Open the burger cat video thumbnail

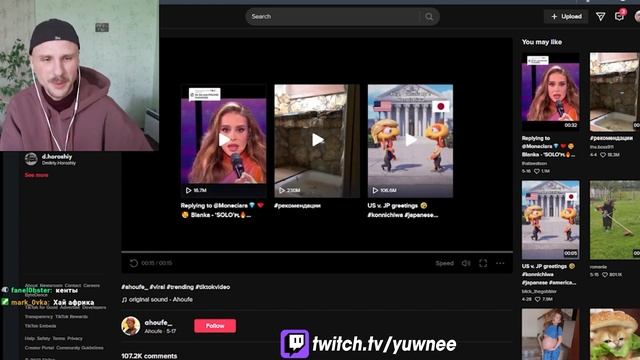click(615, 334)
